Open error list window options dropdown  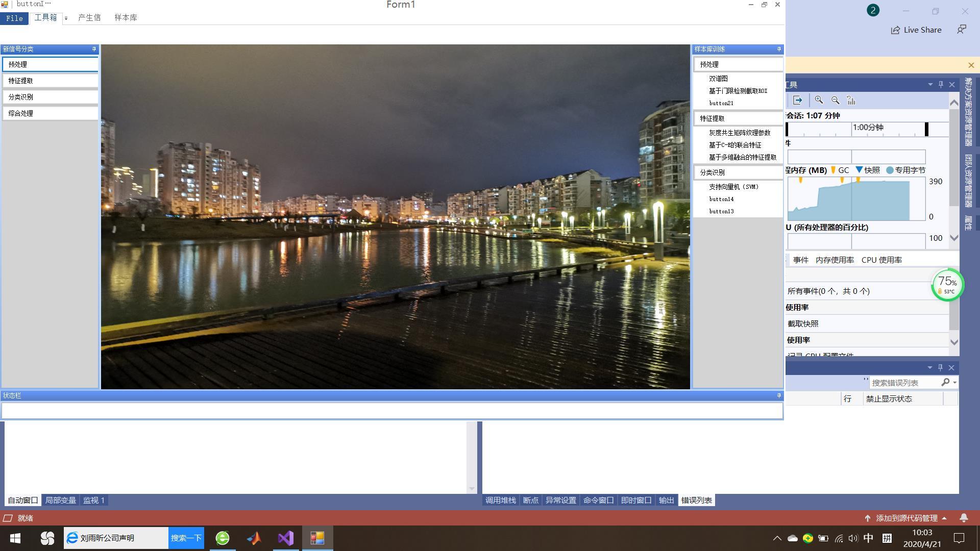(929, 367)
